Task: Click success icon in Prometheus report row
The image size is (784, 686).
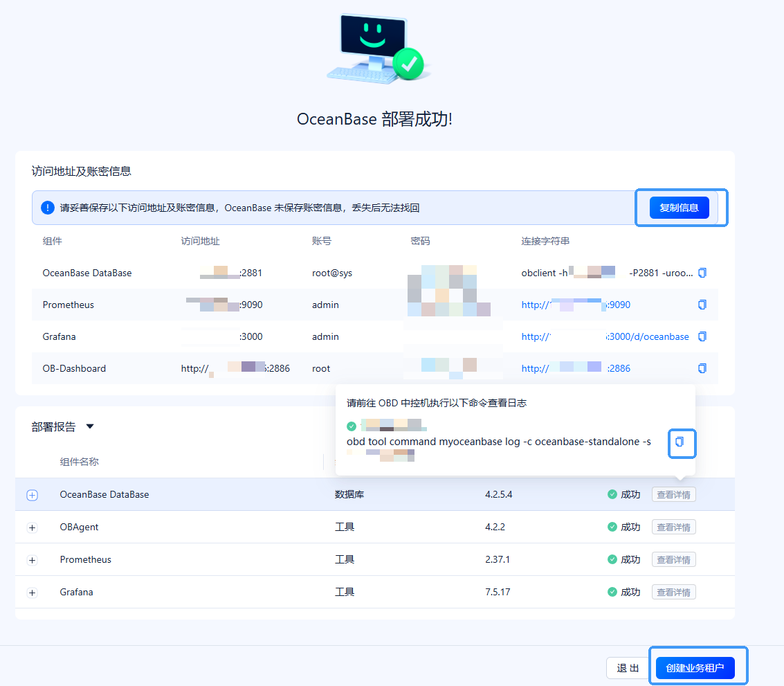Action: 612,559
